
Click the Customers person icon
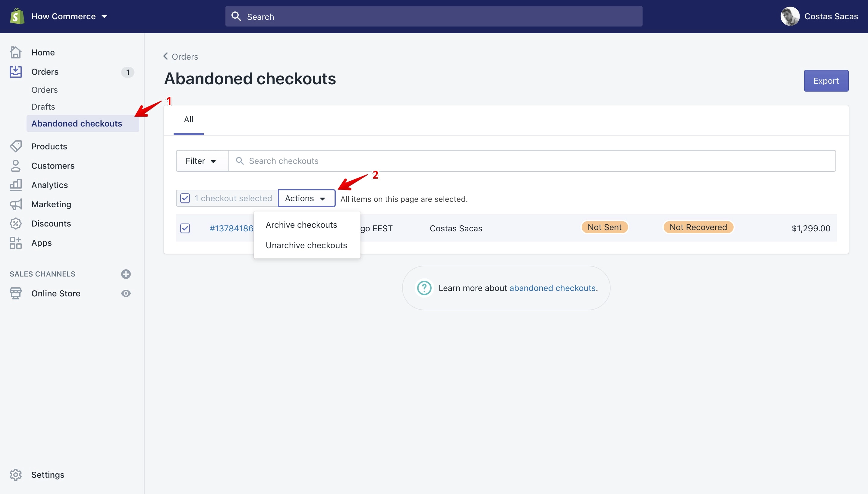point(16,166)
